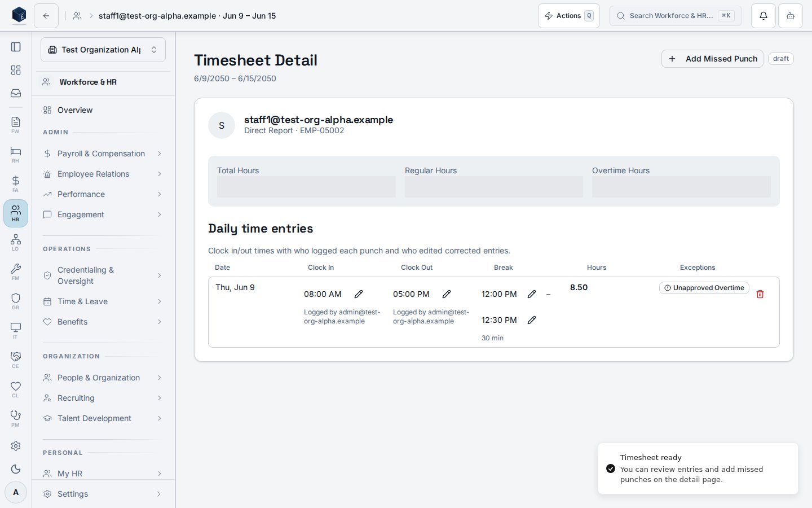Open the Actions menu
This screenshot has width=812, height=508.
pos(569,16)
